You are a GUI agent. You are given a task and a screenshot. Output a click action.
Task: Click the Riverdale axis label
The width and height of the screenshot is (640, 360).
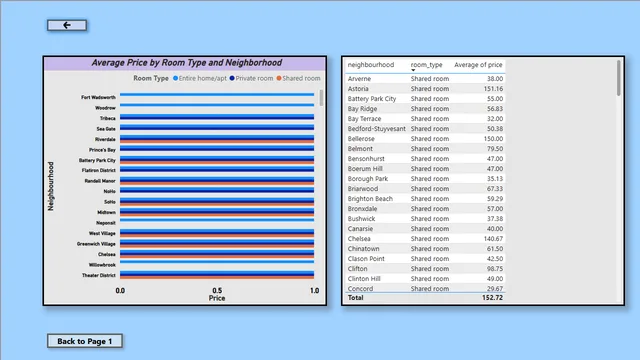(x=105, y=140)
